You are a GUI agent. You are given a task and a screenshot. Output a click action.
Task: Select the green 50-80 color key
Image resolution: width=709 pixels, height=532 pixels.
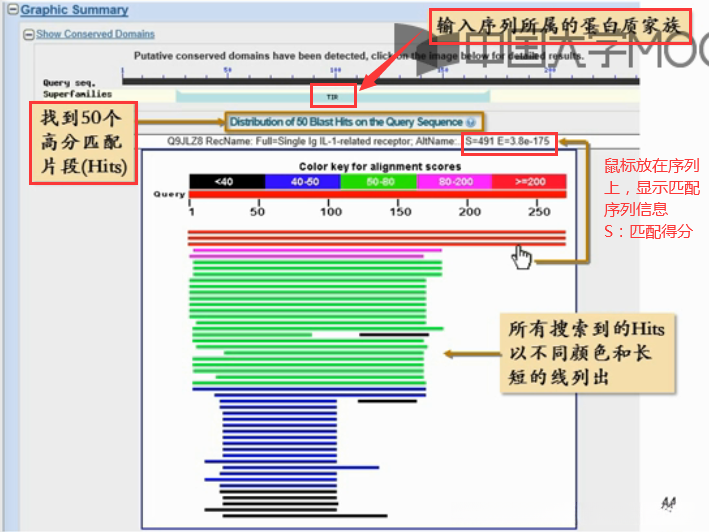pyautogui.click(x=378, y=182)
